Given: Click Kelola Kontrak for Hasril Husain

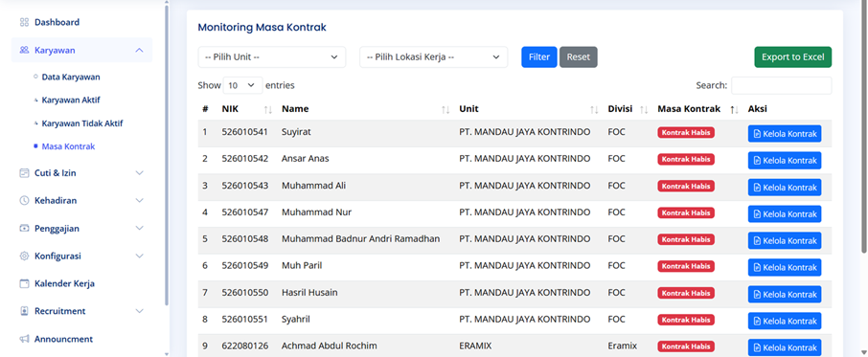Looking at the screenshot, I should (785, 294).
